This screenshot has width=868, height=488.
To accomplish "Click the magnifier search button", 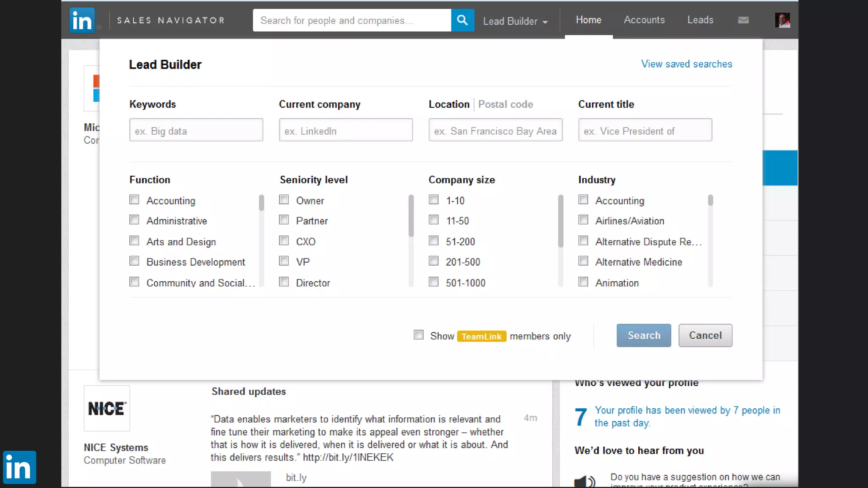I will coord(462,20).
